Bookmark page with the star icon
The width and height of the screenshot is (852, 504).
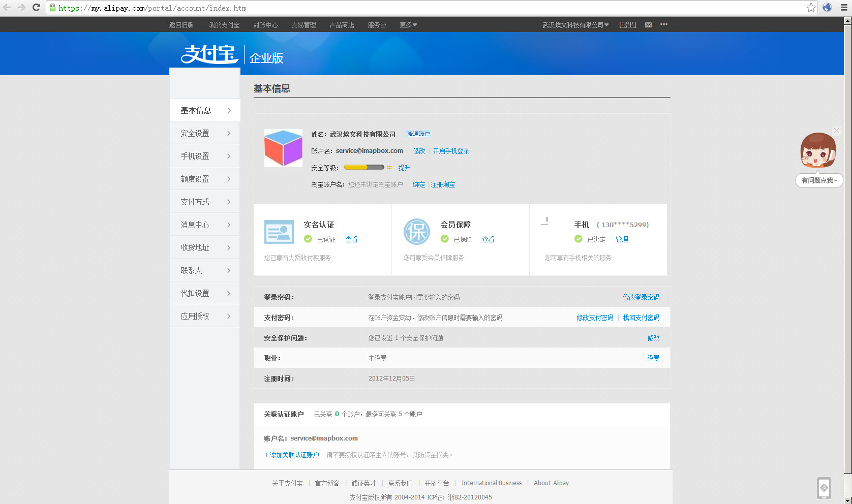(x=811, y=8)
